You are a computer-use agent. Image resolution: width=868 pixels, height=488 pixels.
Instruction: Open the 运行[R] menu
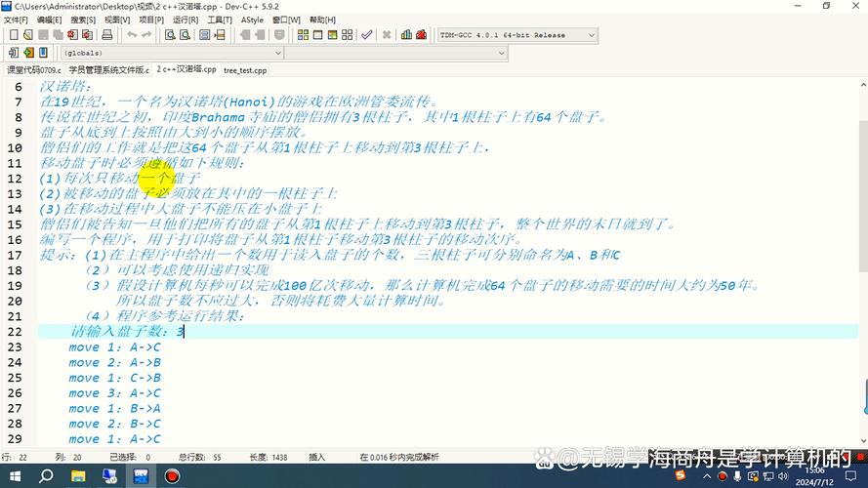pos(186,20)
